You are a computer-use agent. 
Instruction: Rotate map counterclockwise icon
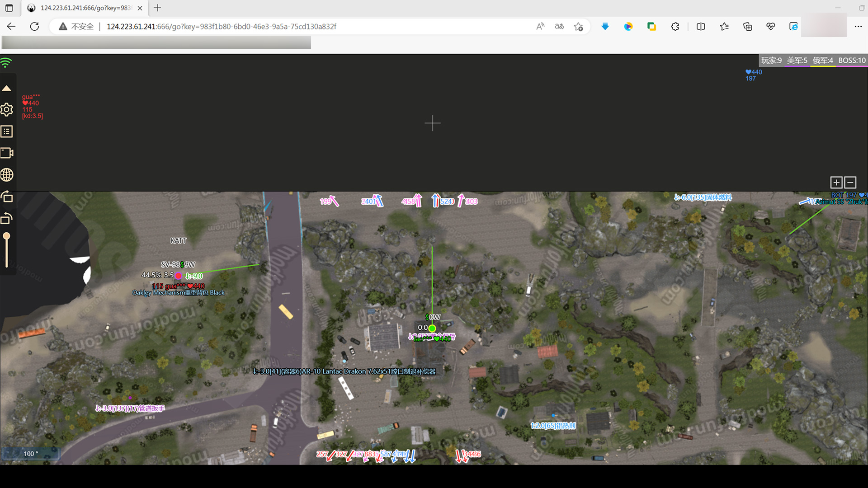pos(7,219)
